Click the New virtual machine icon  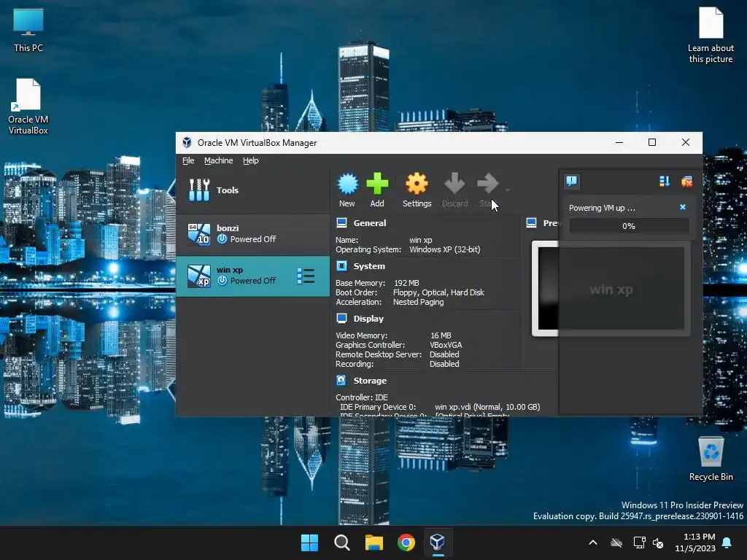click(347, 184)
